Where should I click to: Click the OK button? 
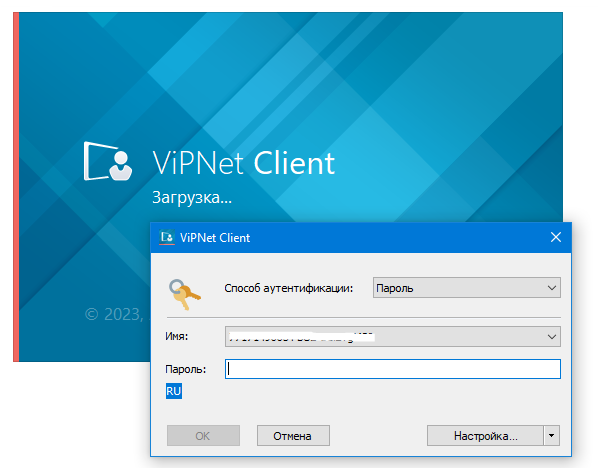click(203, 436)
